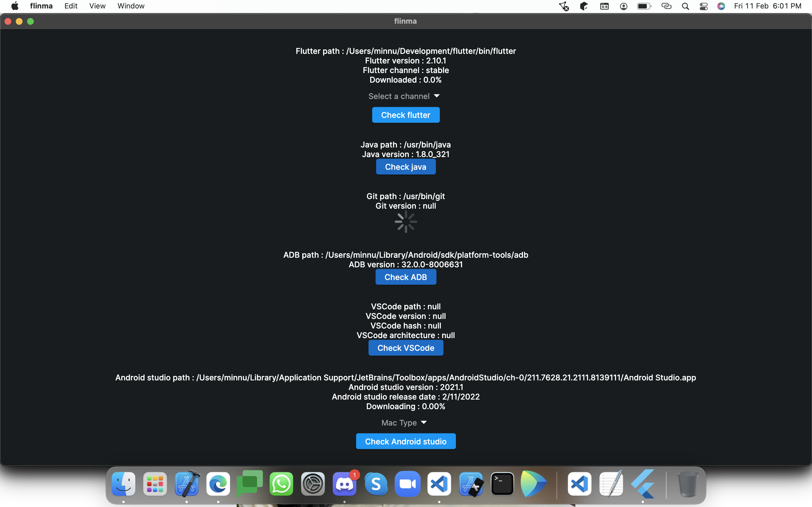Image resolution: width=812 pixels, height=507 pixels.
Task: Expand the Mac Type dropdown
Action: (404, 422)
